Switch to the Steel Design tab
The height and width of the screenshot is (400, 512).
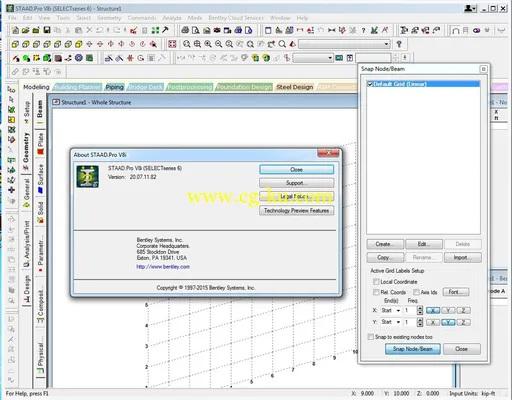tap(295, 87)
